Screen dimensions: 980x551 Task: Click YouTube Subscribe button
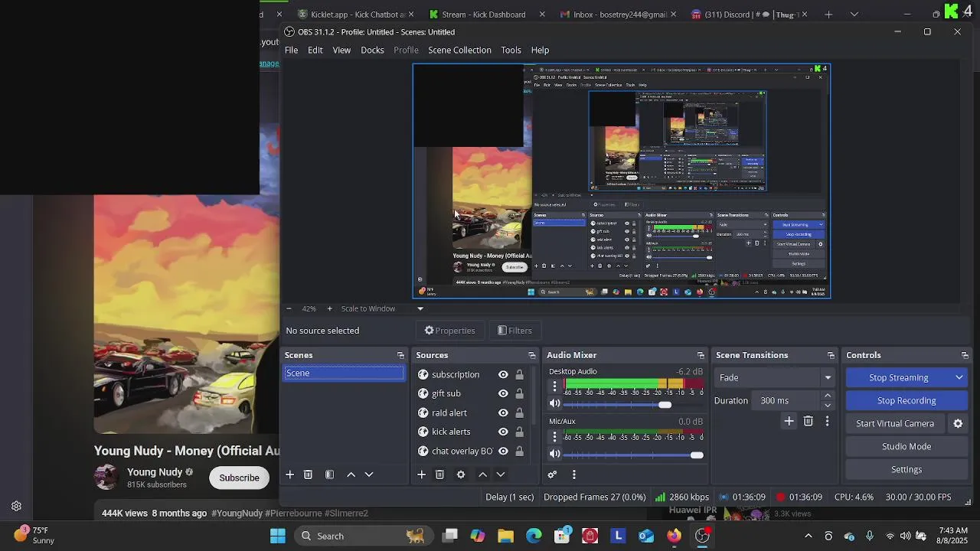pyautogui.click(x=239, y=478)
